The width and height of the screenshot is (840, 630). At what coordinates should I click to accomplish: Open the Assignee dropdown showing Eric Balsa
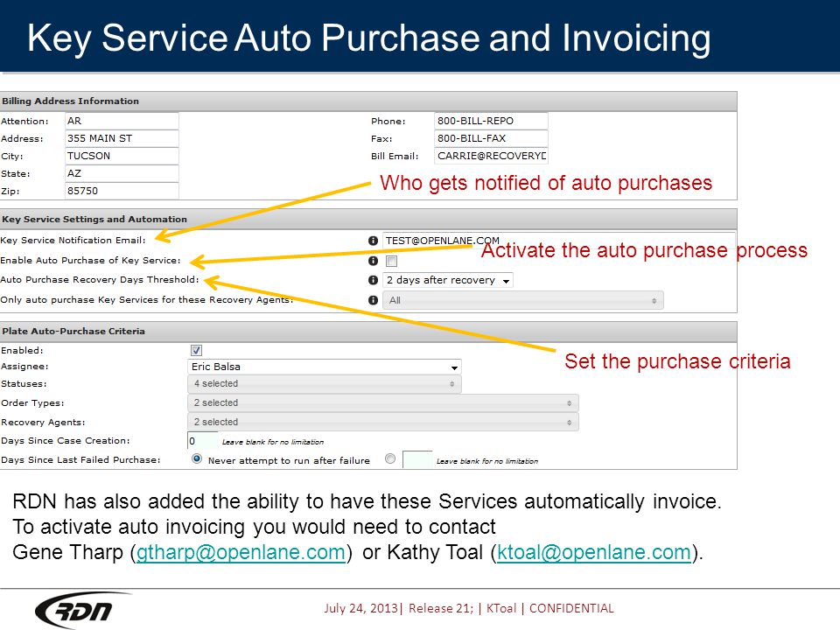tap(324, 367)
